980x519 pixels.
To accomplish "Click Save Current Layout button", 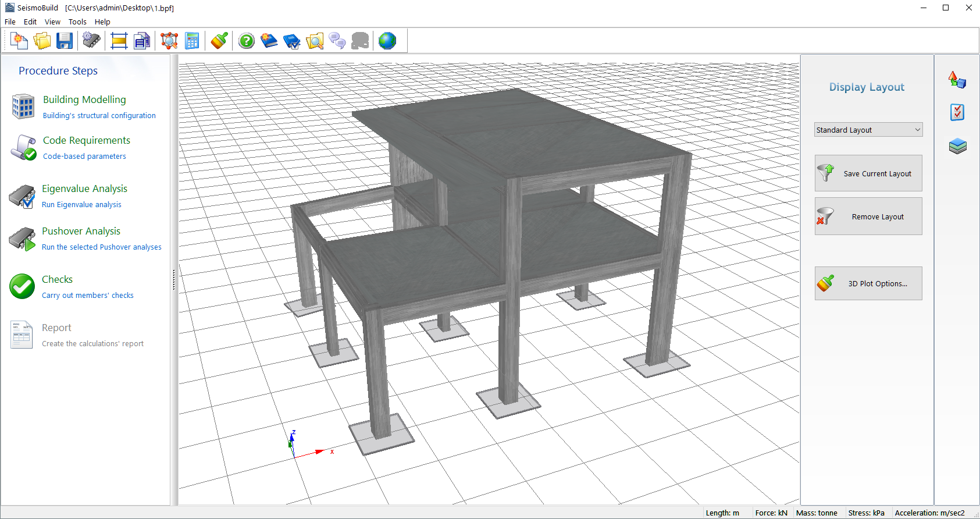I will coord(868,173).
